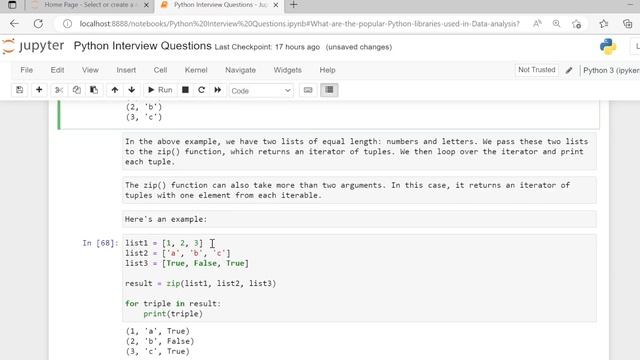Open tab actions menu icon
The image size is (640, 360).
(12, 5)
